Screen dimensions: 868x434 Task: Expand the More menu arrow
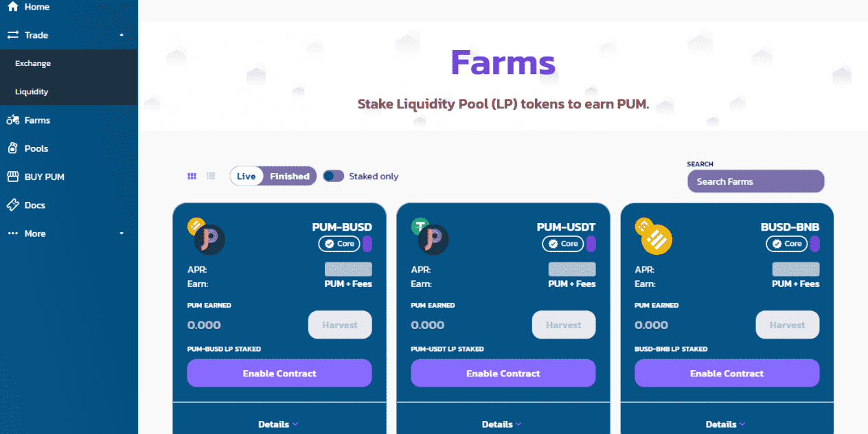click(x=122, y=233)
